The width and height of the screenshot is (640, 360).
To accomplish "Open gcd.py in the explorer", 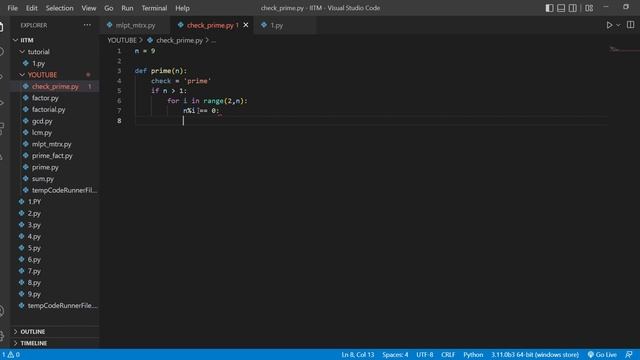I will point(42,121).
